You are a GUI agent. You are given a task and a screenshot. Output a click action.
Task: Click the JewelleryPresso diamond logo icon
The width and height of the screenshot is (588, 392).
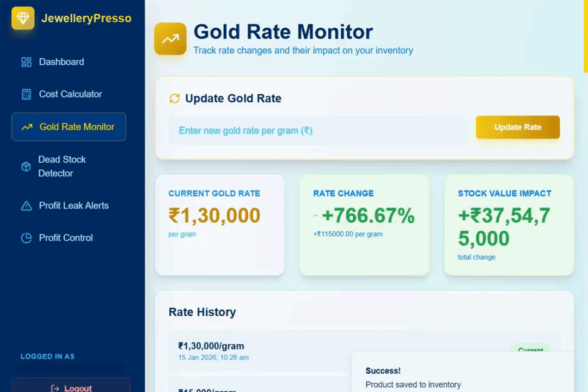tap(23, 18)
